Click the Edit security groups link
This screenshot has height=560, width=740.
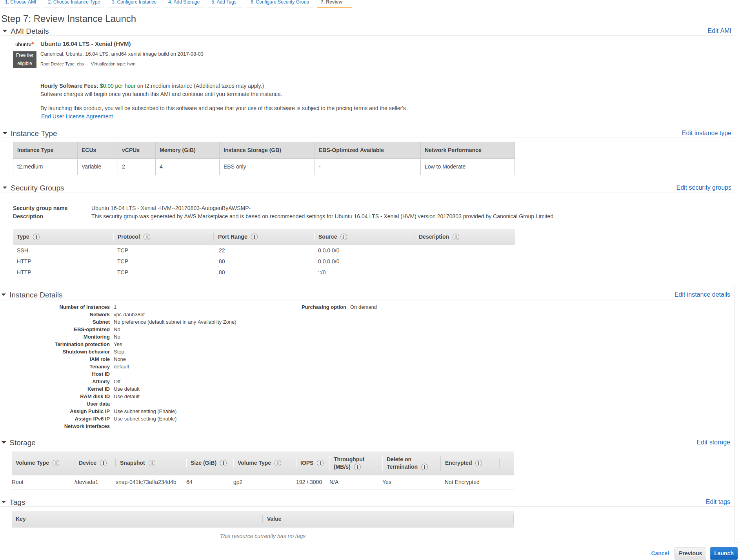click(704, 188)
